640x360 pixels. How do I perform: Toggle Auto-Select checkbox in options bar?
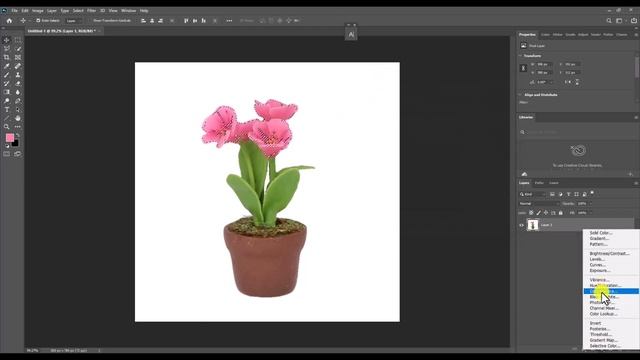(38, 20)
